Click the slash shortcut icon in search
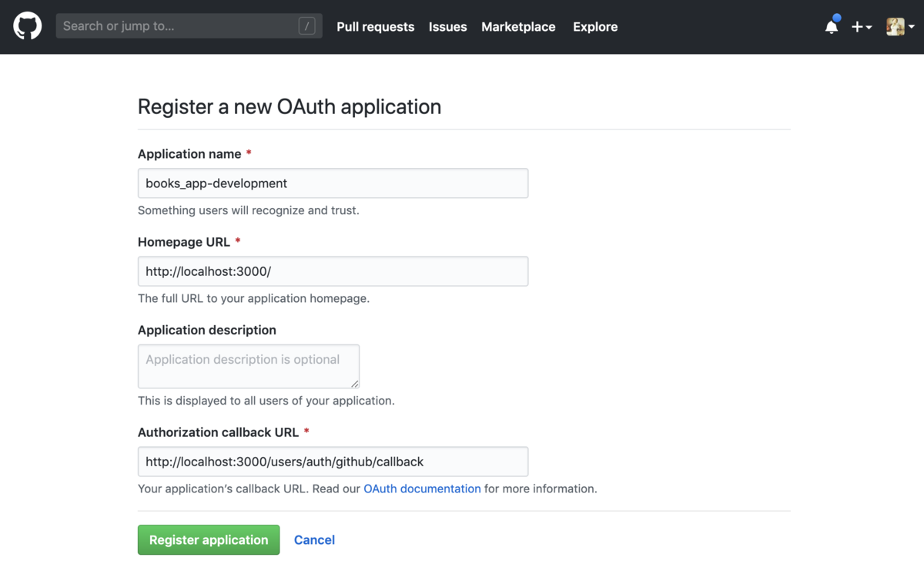 (307, 26)
